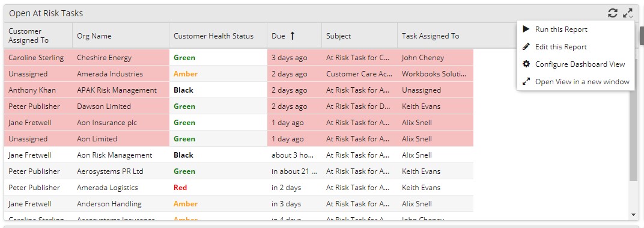The image size is (644, 228).
Task: Click the gear icon for Configure Dashboard View
Action: tap(526, 64)
